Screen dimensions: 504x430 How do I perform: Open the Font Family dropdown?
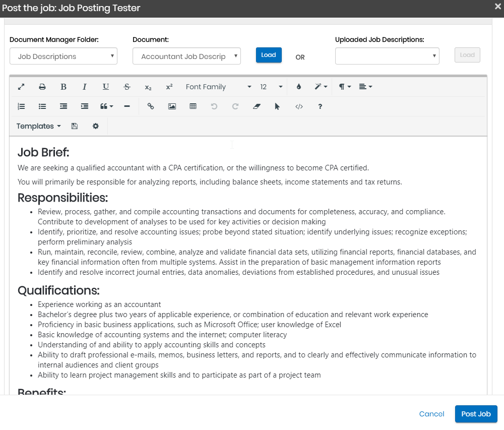pos(218,87)
